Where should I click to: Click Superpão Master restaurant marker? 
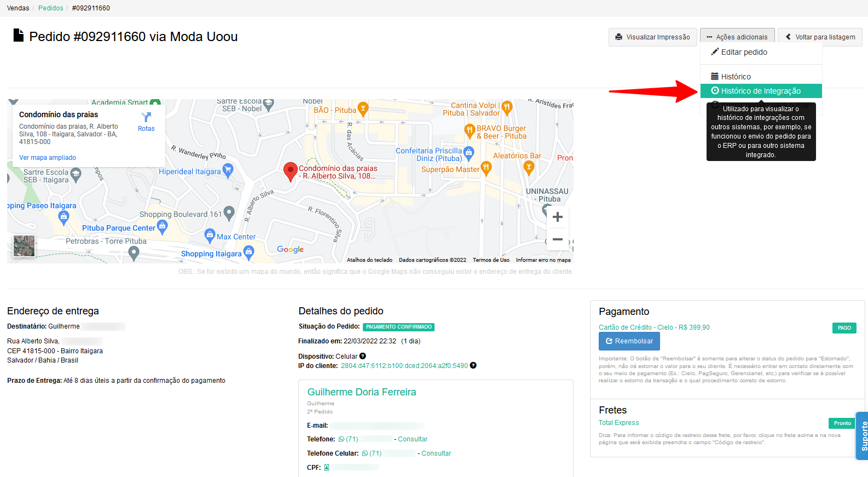point(486,168)
